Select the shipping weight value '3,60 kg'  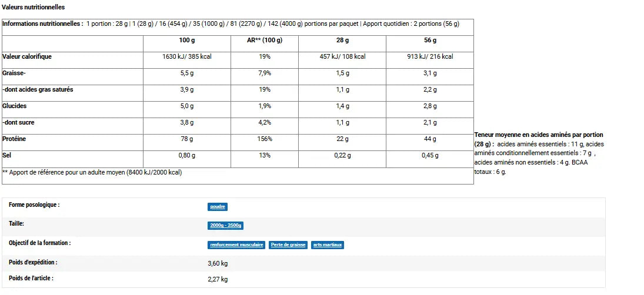point(218,263)
